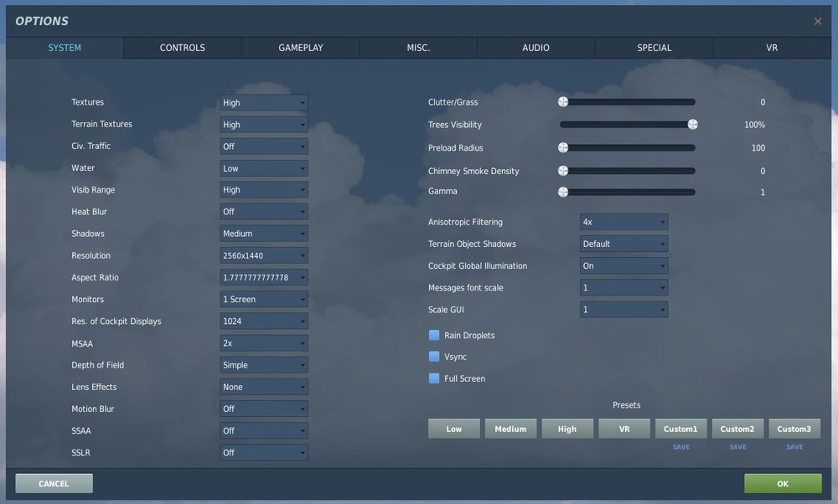Save settings under Custom1
This screenshot has width=838, height=504.
pyautogui.click(x=680, y=447)
